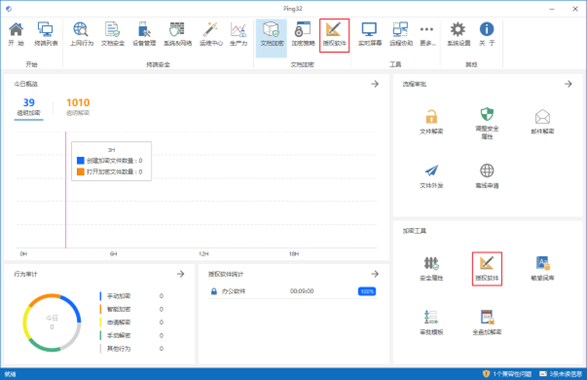This screenshot has height=380, width=587.
Task: Expand the 更多 three-dots menu
Action: pos(427,34)
